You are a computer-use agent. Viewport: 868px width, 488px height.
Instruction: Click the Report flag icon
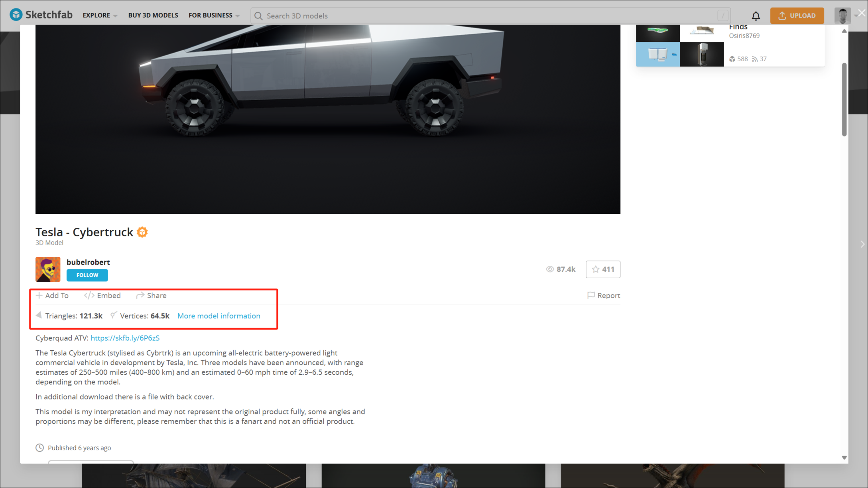pos(591,295)
